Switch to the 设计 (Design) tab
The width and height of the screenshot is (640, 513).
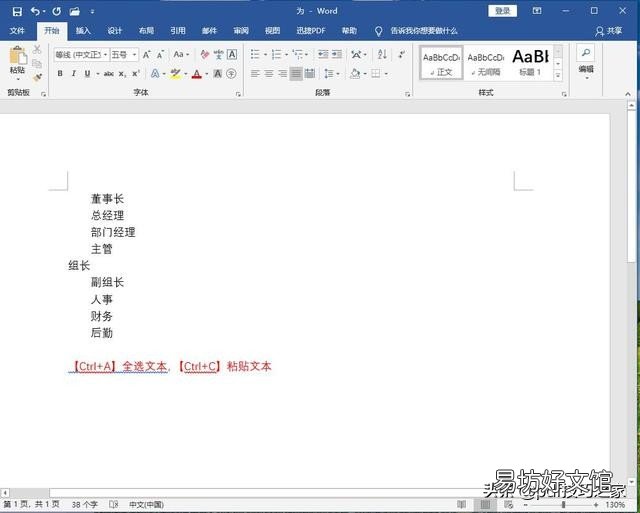coord(115,31)
